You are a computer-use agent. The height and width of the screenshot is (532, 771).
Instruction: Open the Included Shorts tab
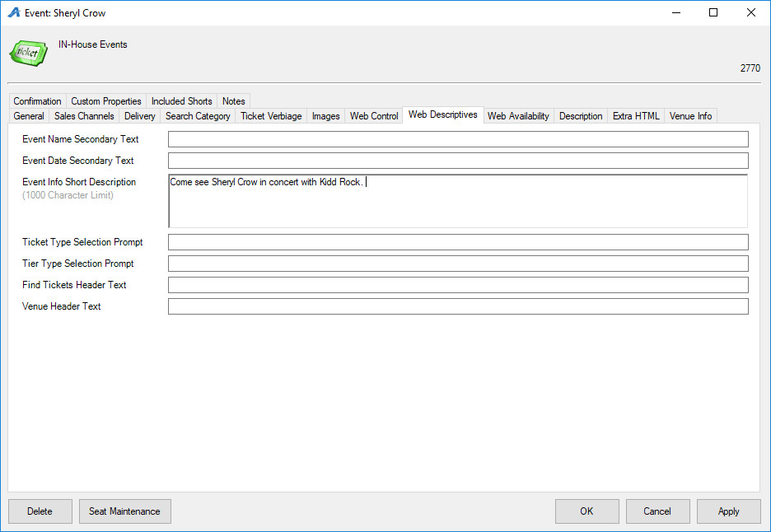tap(182, 100)
